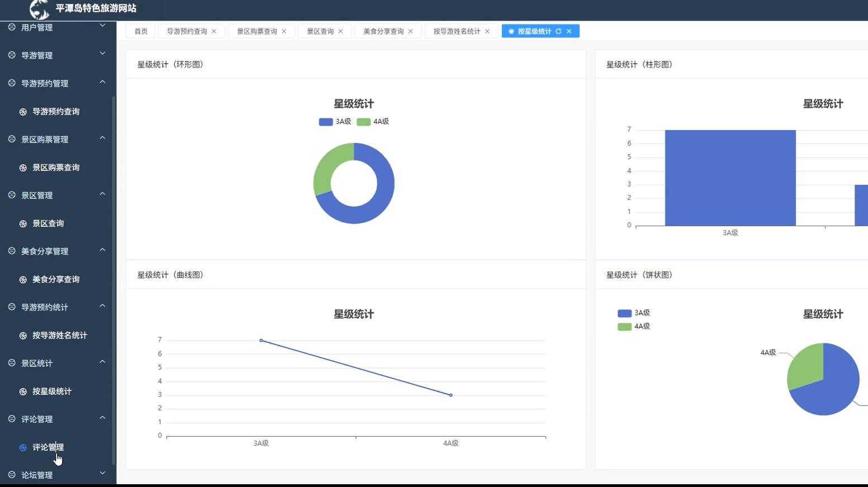This screenshot has height=487, width=868.
Task: Expand the 用户管理 menu chevron
Action: pyautogui.click(x=102, y=26)
